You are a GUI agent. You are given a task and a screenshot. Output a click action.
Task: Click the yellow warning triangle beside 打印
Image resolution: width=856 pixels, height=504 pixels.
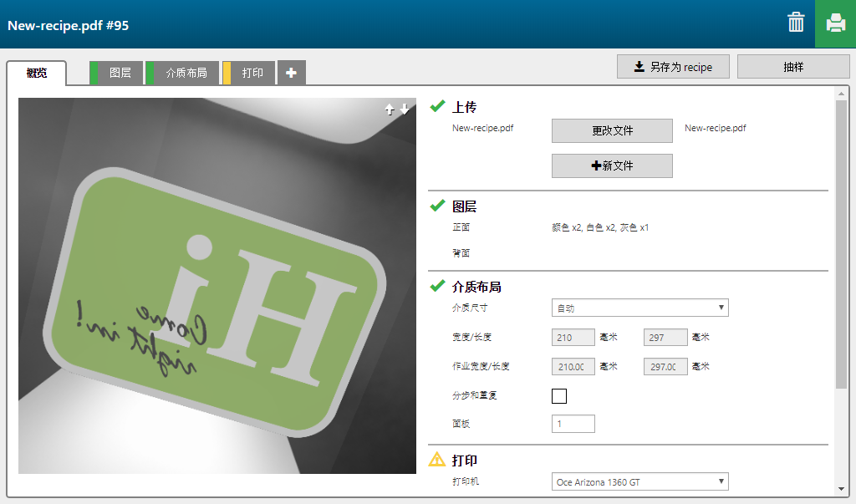(437, 459)
